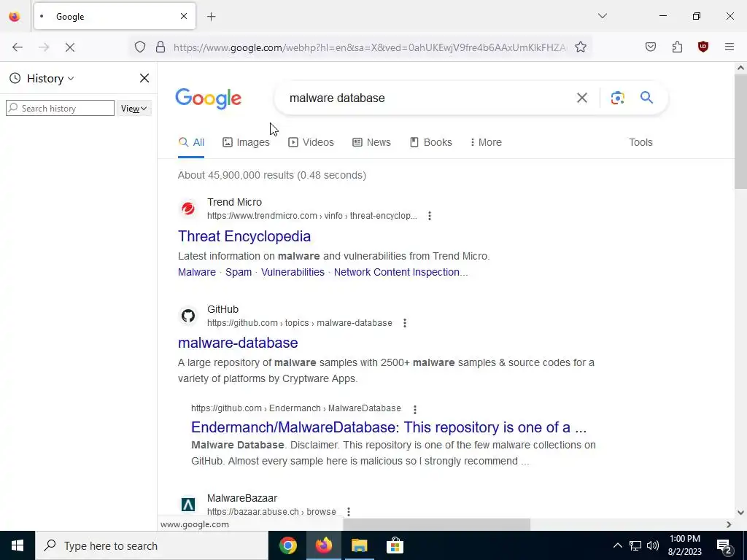Launch Chrome from the taskbar
The image size is (747, 560).
tap(287, 545)
